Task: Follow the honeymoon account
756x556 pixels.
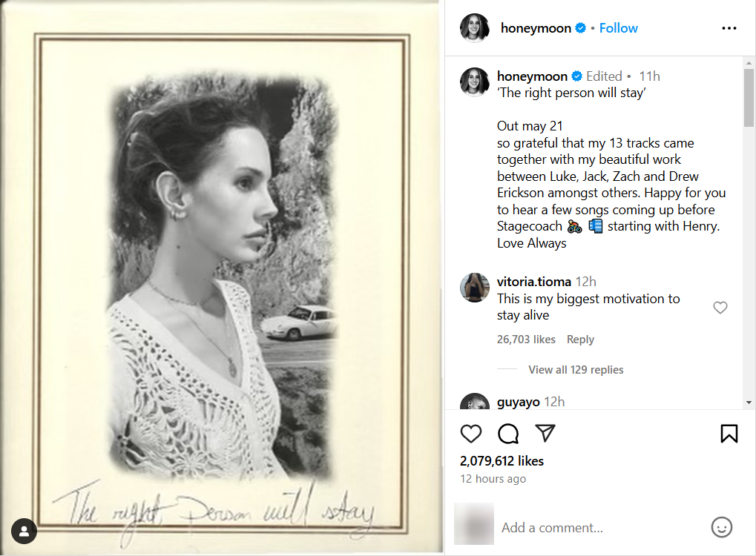Action: coord(618,28)
